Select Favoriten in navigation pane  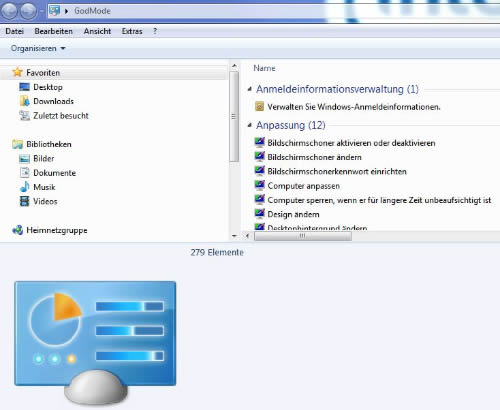tap(43, 73)
